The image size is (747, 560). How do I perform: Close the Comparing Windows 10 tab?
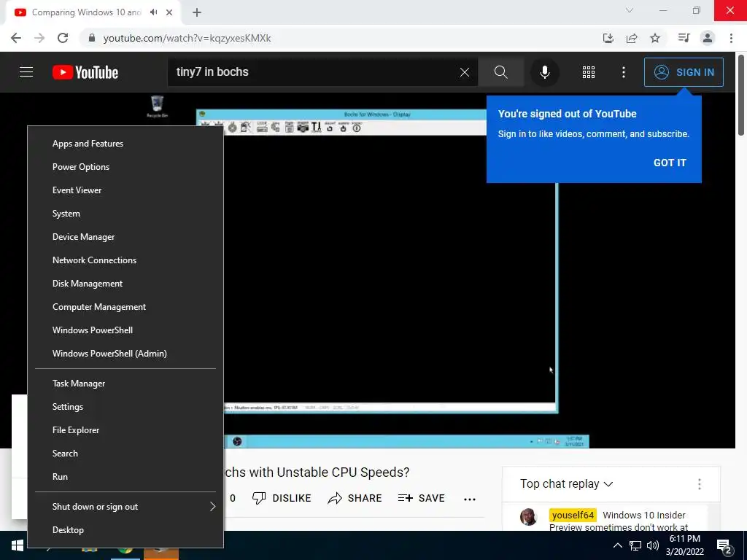(169, 12)
